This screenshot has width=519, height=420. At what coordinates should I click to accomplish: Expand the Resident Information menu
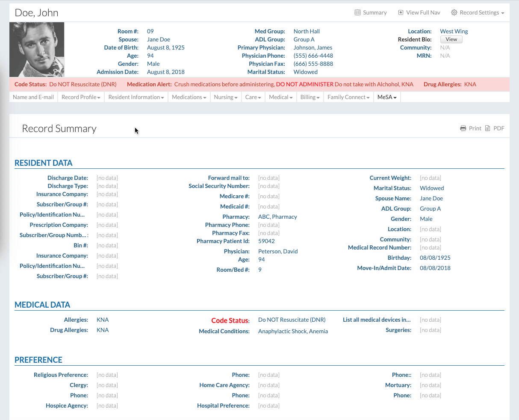[x=136, y=97]
